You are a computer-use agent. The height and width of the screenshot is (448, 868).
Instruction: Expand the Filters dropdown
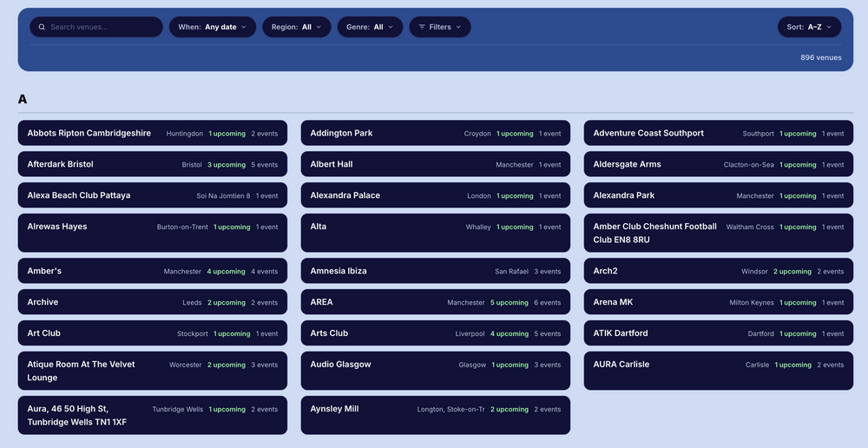tap(440, 27)
